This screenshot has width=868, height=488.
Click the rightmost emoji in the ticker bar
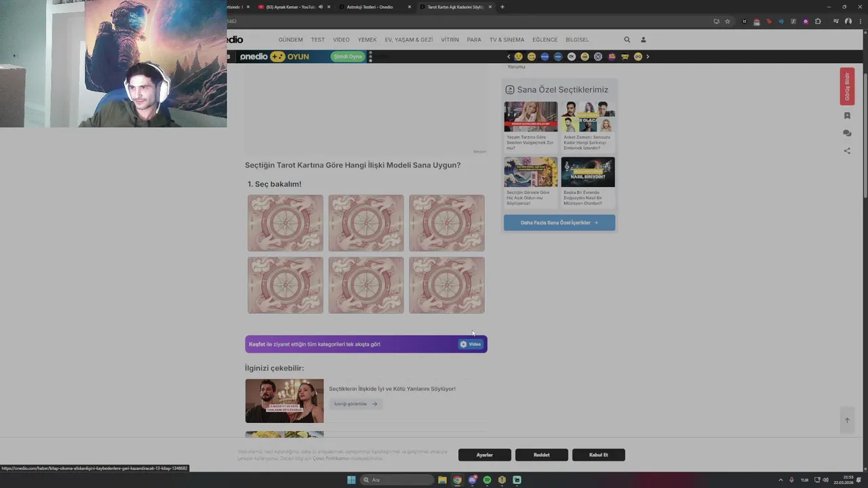[638, 57]
